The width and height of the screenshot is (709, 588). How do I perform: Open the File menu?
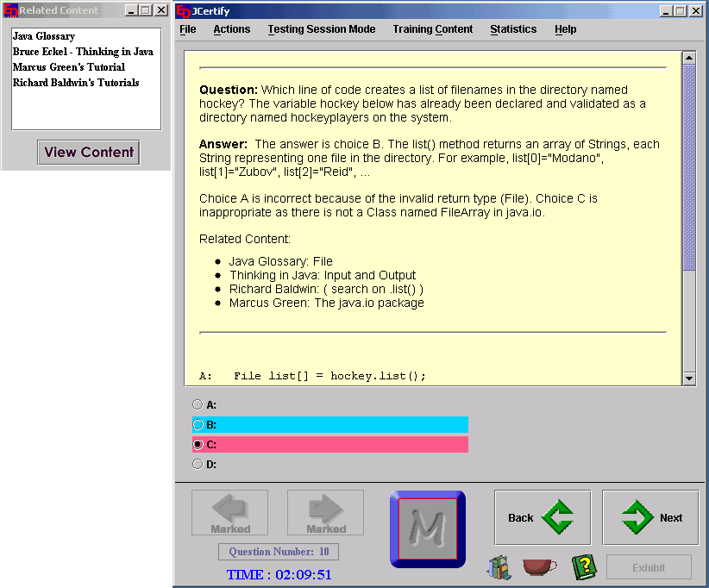click(187, 29)
